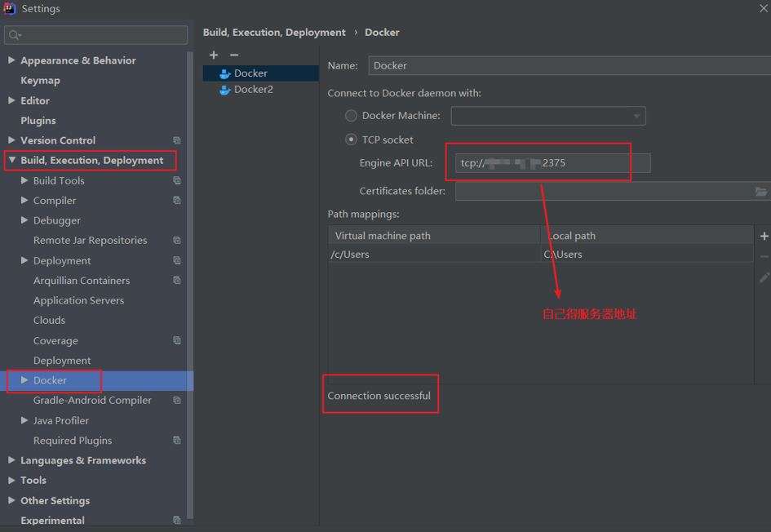The image size is (771, 532).
Task: Open Required Plugins settings
Action: tap(73, 441)
